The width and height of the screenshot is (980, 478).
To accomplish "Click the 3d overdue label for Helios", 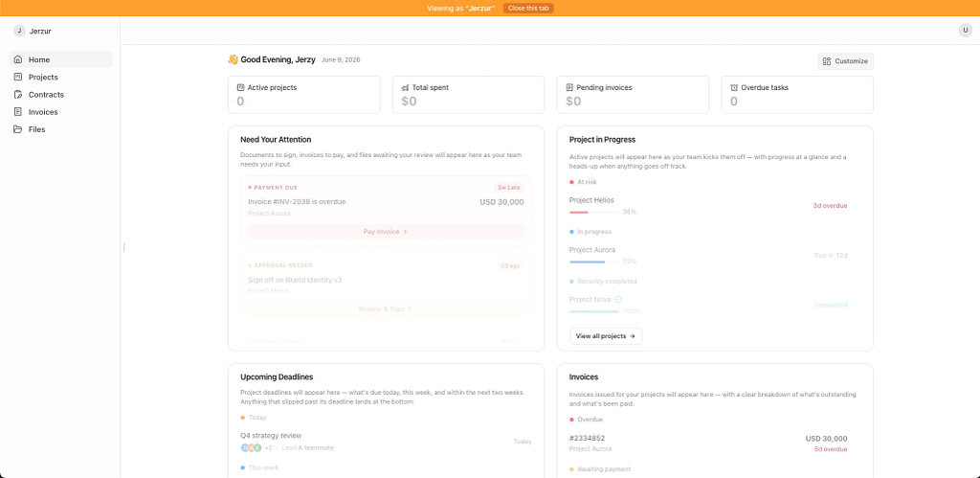I will point(830,205).
